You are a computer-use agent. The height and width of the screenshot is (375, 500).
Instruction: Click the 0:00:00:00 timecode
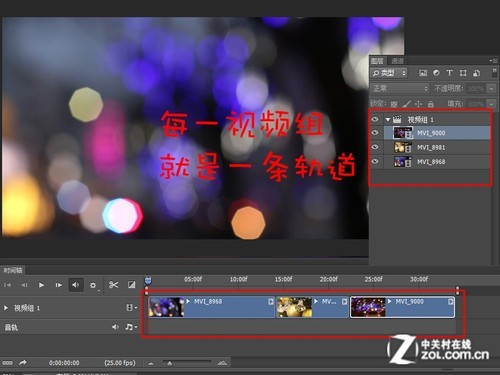tap(64, 363)
